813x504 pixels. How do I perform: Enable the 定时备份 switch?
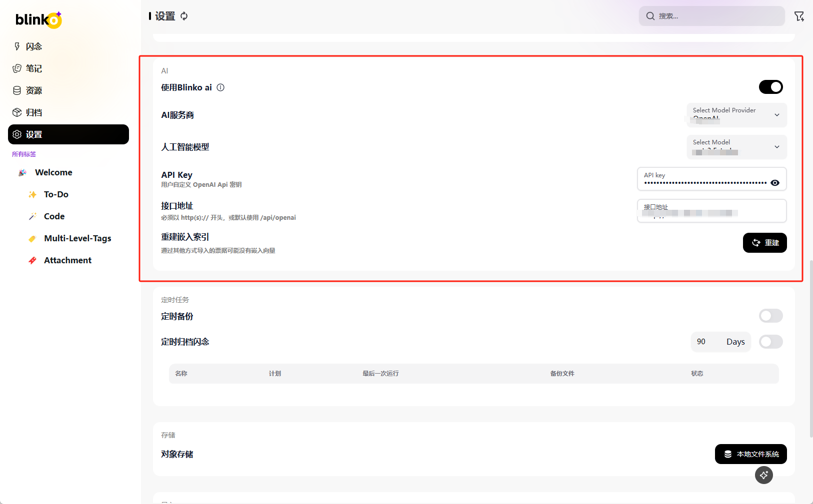[x=770, y=316]
